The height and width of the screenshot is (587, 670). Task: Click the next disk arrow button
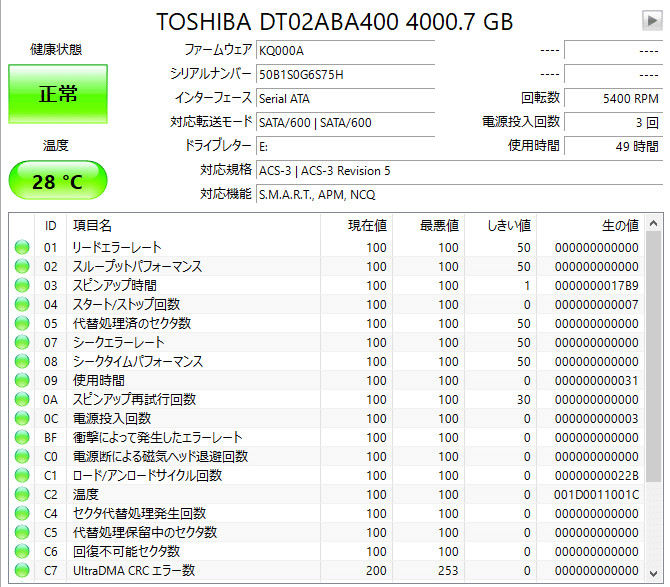[651, 21]
